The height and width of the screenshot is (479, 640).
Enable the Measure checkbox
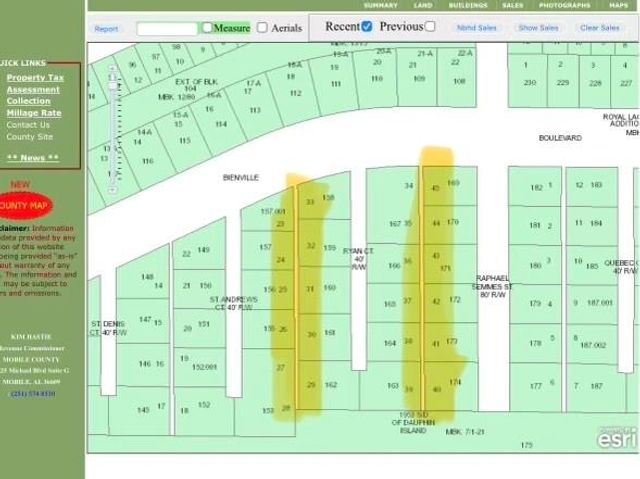[x=207, y=28]
